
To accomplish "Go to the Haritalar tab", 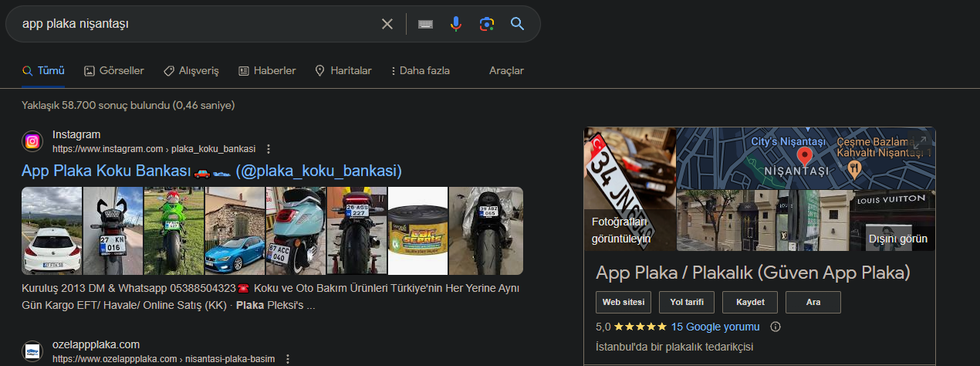I will coord(343,70).
